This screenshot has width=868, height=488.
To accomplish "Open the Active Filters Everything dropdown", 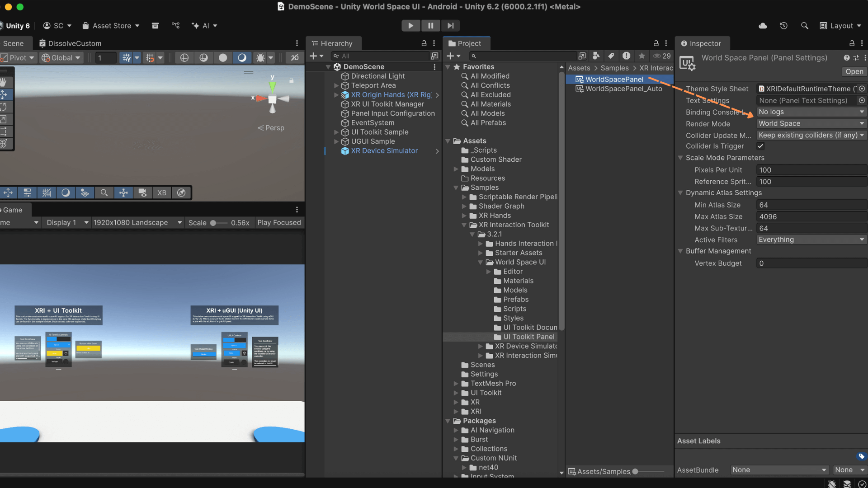I will [811, 239].
